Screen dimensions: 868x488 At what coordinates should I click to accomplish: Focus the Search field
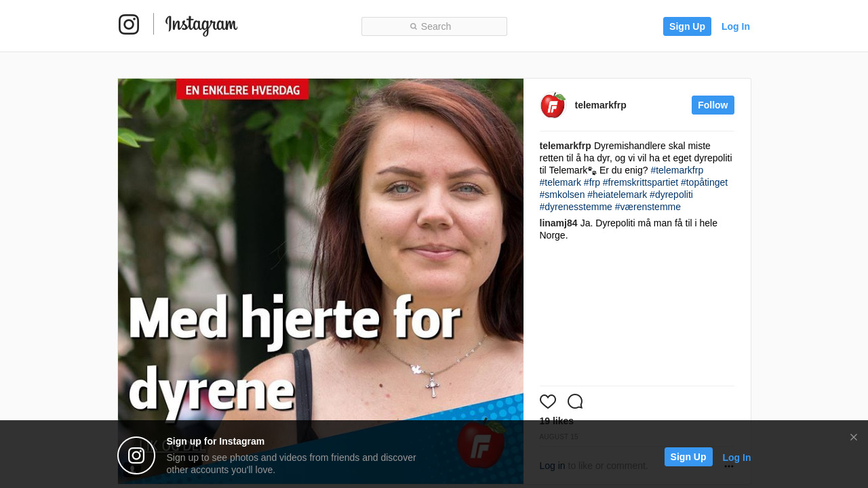pos(434,26)
